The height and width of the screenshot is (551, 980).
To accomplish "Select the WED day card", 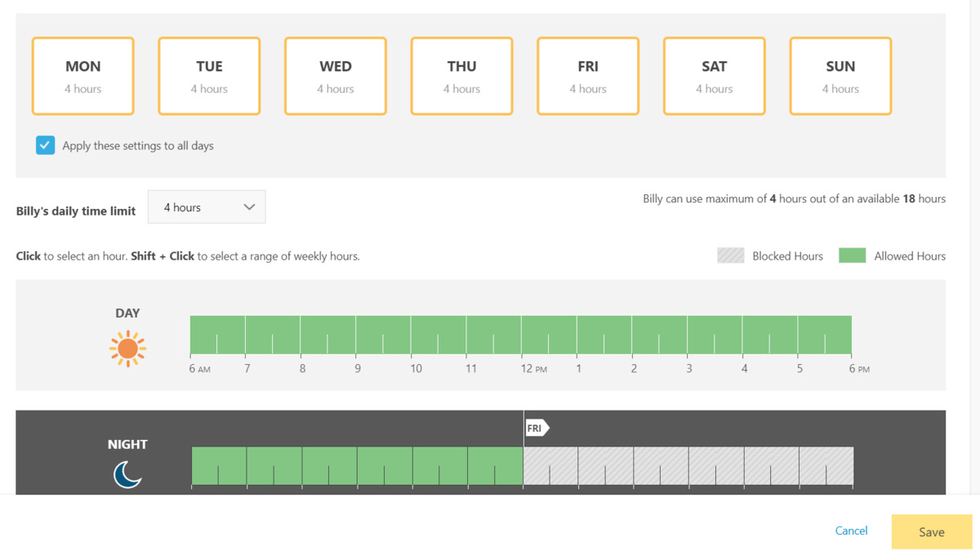I will tap(336, 76).
